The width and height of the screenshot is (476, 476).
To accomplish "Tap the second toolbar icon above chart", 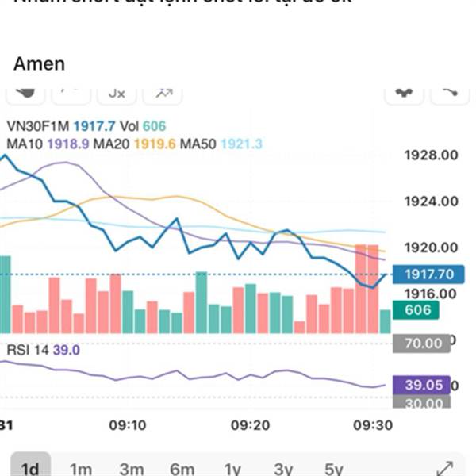I will (x=71, y=93).
